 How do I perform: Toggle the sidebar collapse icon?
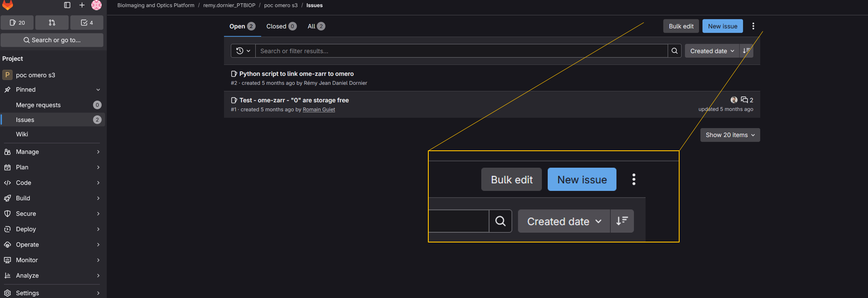(x=67, y=5)
